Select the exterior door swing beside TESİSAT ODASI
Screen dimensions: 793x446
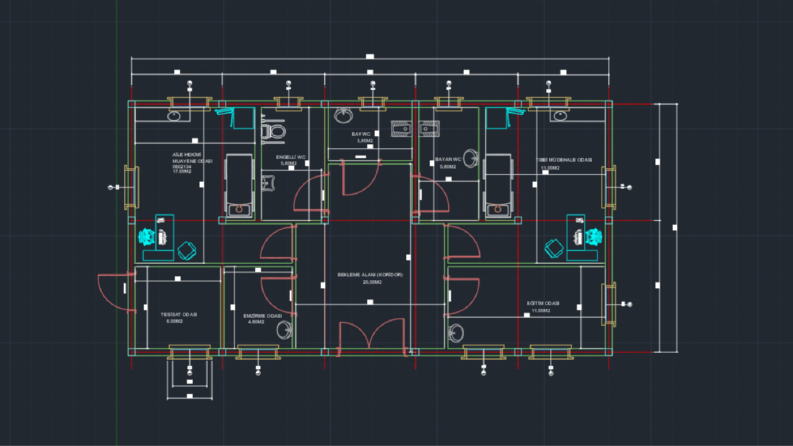pyautogui.click(x=116, y=291)
